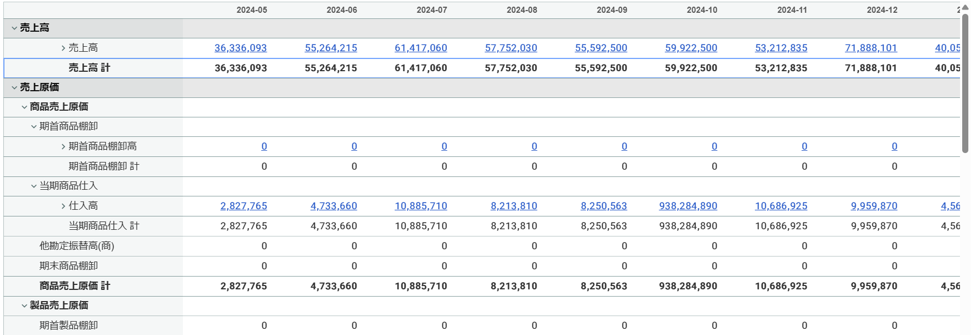Open 期首商品棚卸高 zero value for 2024-08
The width and height of the screenshot is (980, 335).
tap(534, 146)
